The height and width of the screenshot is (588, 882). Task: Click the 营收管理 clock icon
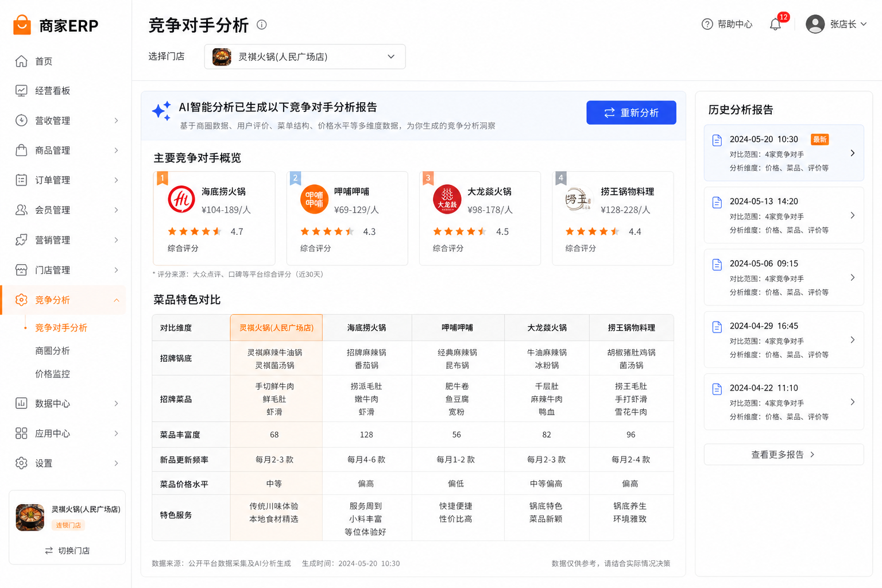click(x=21, y=120)
